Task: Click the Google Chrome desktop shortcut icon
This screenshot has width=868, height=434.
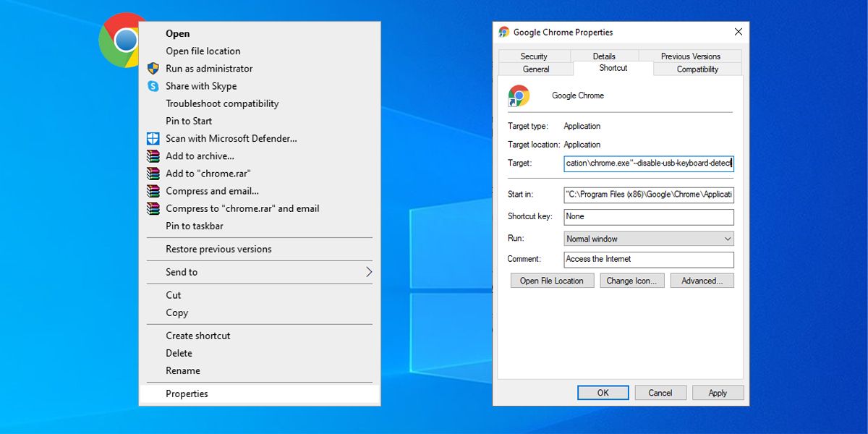Action: [119, 40]
